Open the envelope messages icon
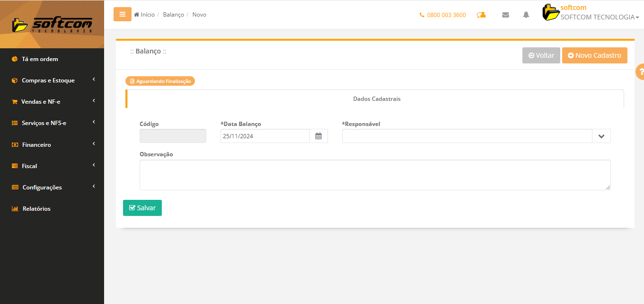Image resolution: width=644 pixels, height=304 pixels. (505, 15)
